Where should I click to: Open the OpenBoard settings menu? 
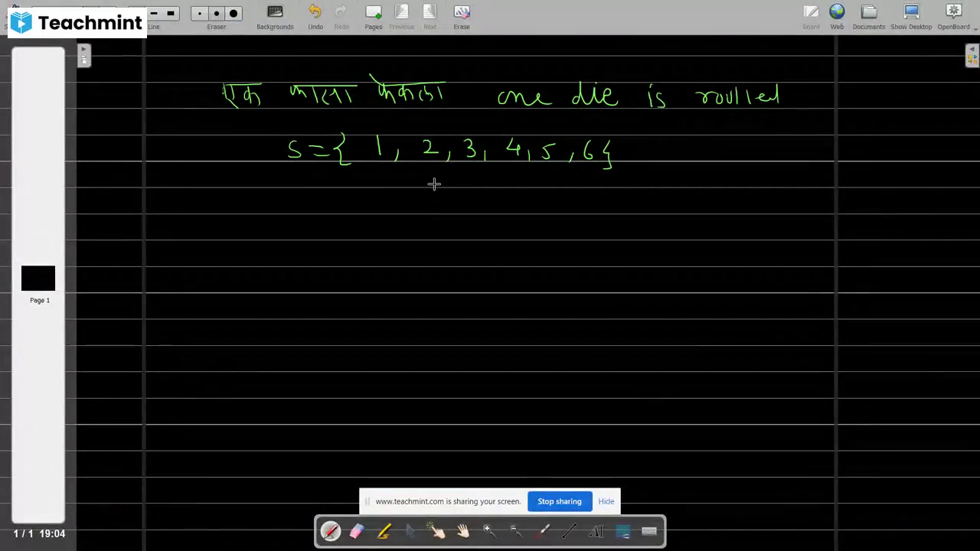(953, 17)
